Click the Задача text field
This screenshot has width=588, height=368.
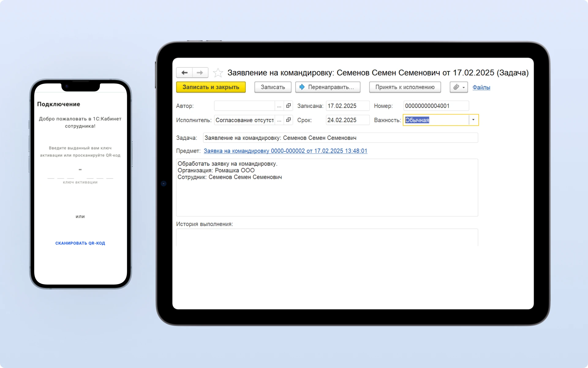[340, 138]
